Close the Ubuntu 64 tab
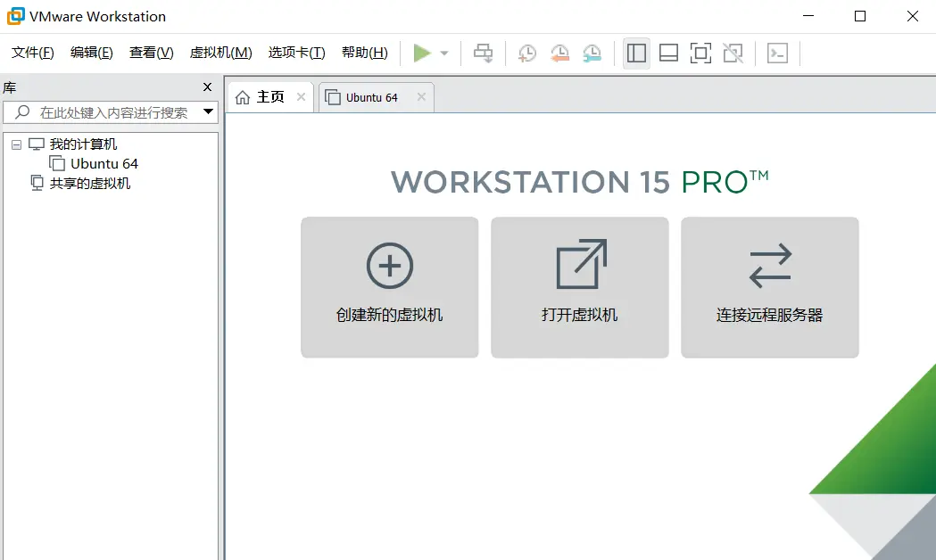 point(421,96)
